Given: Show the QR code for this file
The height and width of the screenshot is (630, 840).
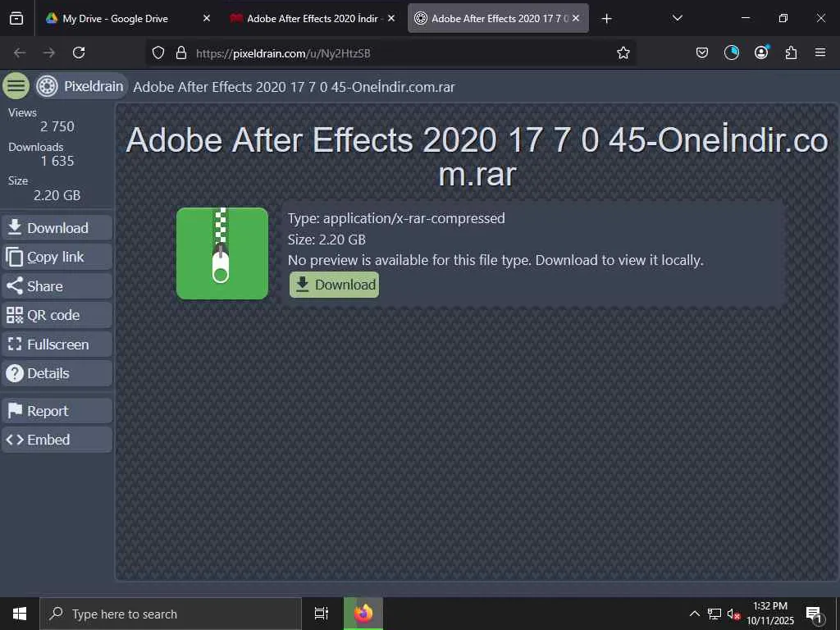Looking at the screenshot, I should [57, 315].
